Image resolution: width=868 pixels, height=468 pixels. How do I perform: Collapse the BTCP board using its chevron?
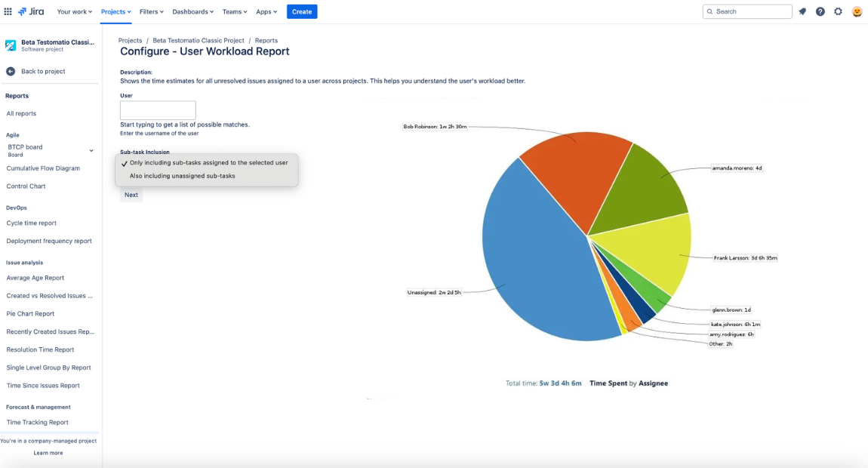(x=91, y=149)
